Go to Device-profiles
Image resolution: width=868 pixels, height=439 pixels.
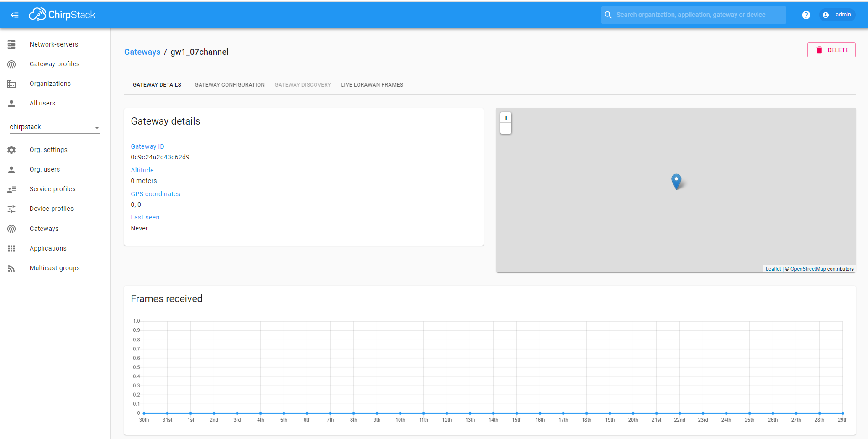click(x=52, y=209)
